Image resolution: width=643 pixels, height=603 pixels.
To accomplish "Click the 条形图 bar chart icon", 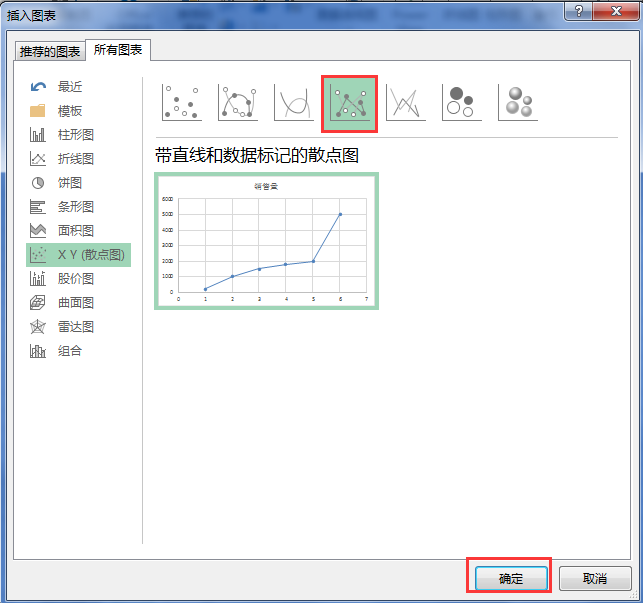I will 38,207.
